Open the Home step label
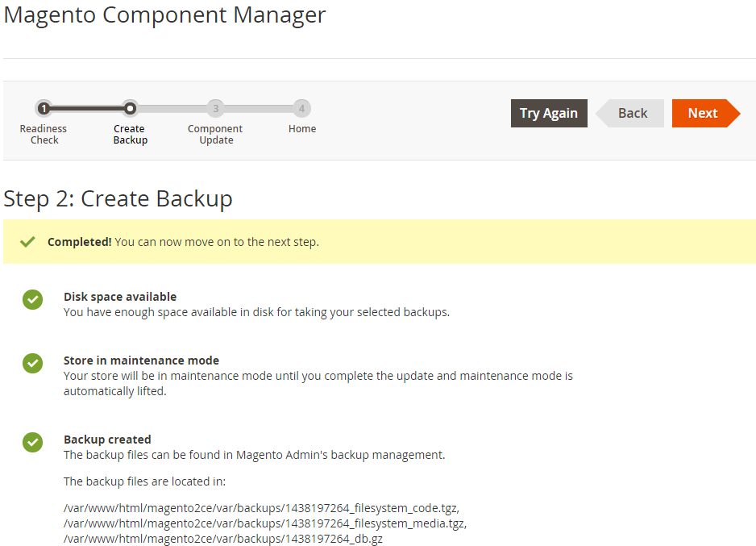 pyautogui.click(x=302, y=129)
